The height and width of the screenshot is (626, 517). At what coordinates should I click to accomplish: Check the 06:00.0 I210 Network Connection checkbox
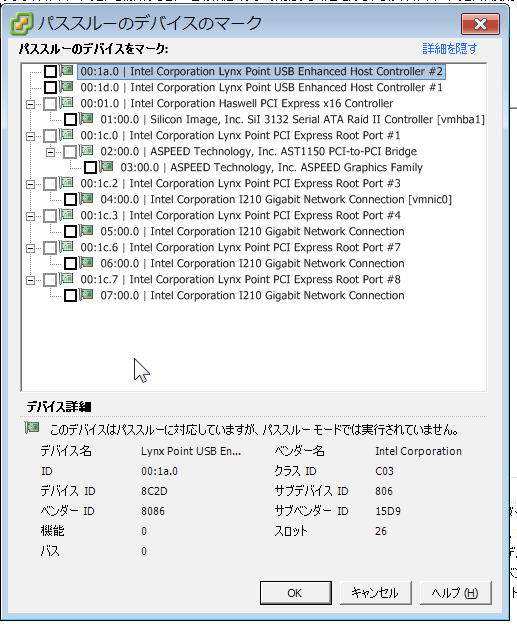coord(70,263)
